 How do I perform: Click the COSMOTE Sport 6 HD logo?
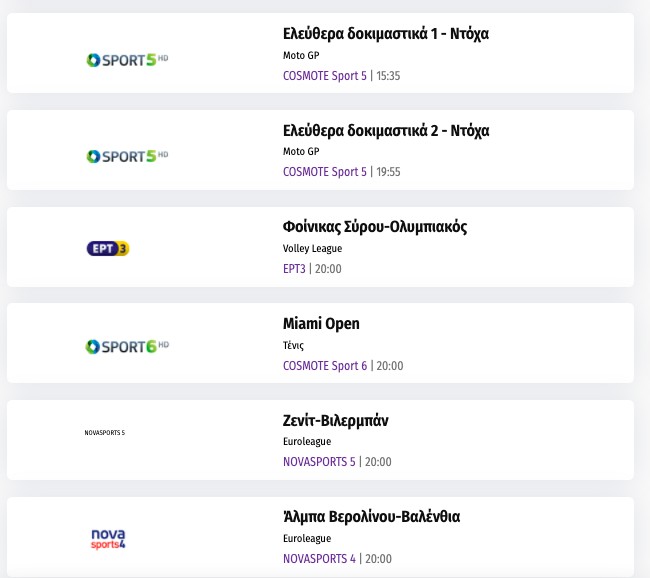pos(127,346)
